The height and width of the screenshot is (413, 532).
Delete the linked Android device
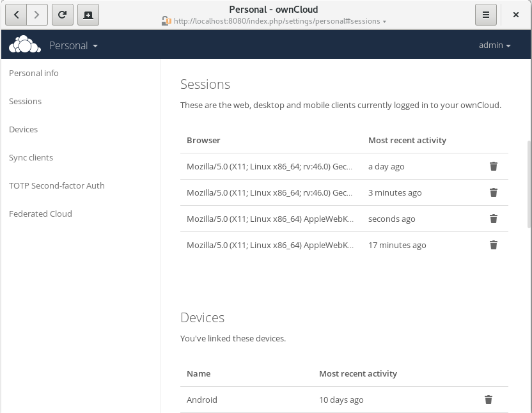pos(488,400)
